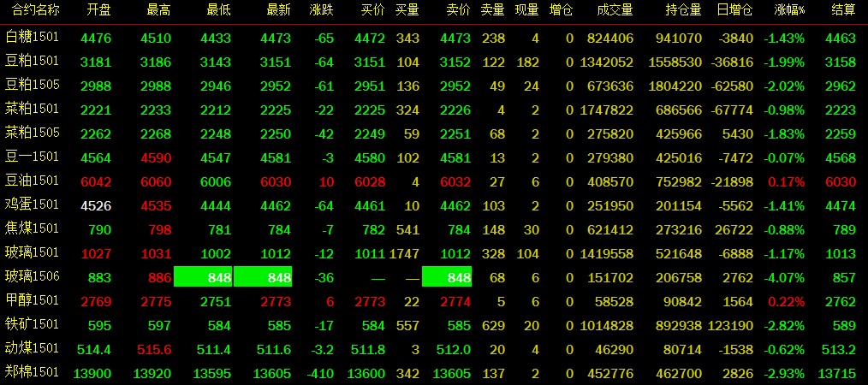Click the 卖量 column header
The height and width of the screenshot is (385, 868).
(493, 10)
